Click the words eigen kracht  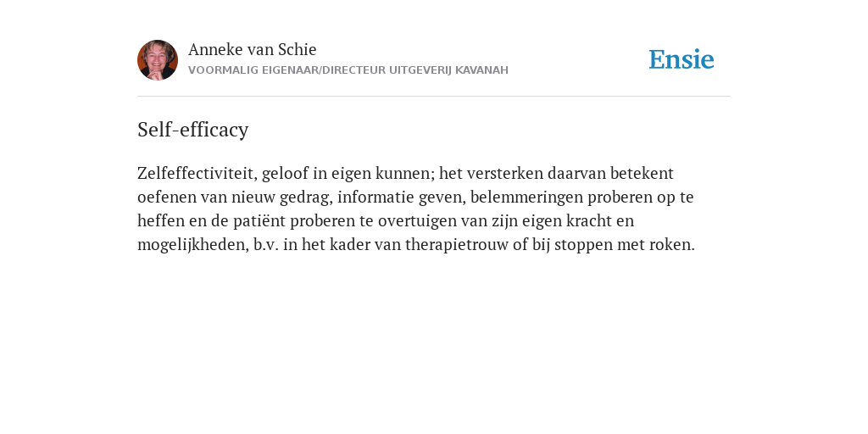pos(563,221)
